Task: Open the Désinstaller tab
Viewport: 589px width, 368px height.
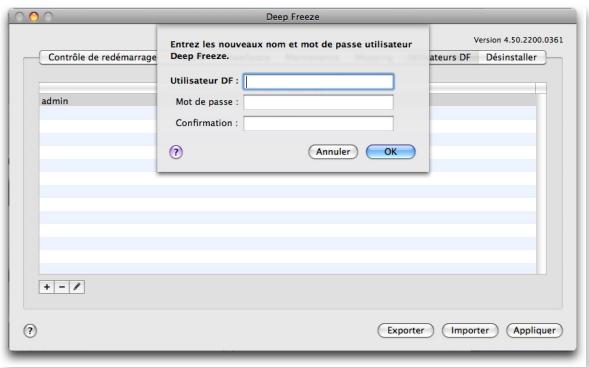Action: [511, 57]
